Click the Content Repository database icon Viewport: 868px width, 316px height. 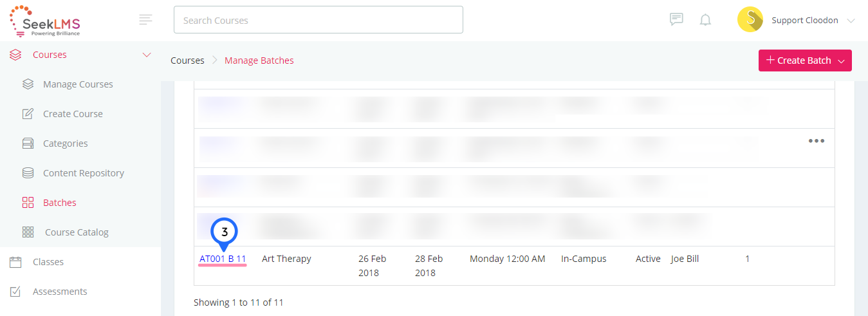(28, 173)
